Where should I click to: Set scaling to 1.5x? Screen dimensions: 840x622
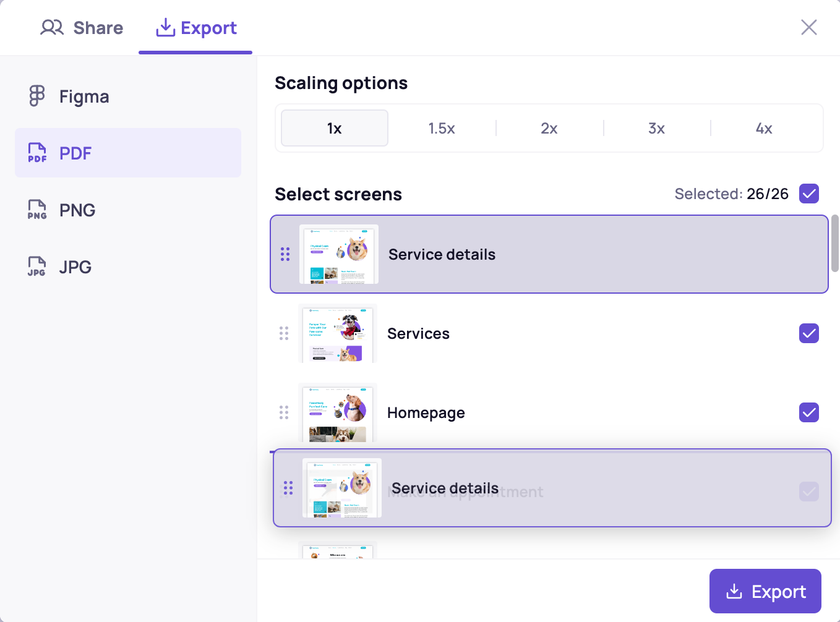pyautogui.click(x=442, y=128)
